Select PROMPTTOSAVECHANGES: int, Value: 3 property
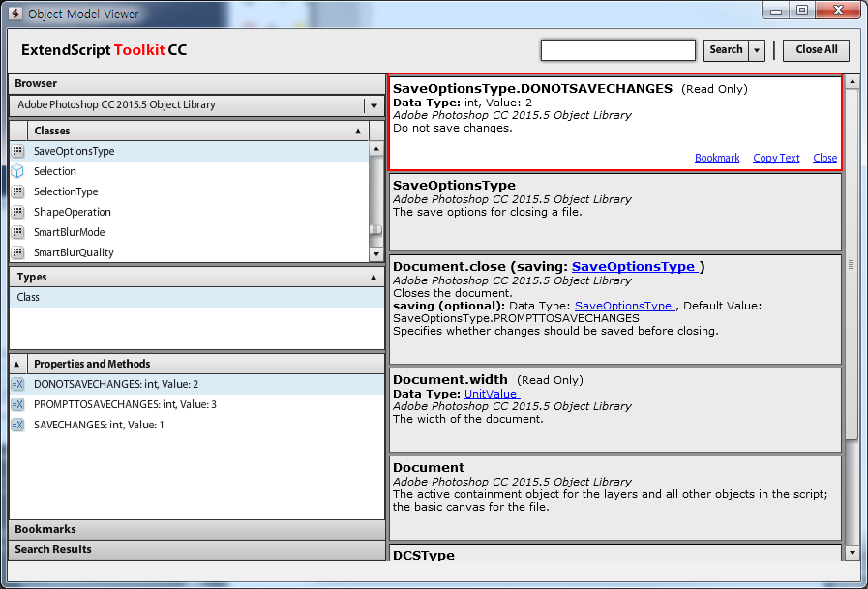Image resolution: width=868 pixels, height=589 pixels. click(x=196, y=405)
